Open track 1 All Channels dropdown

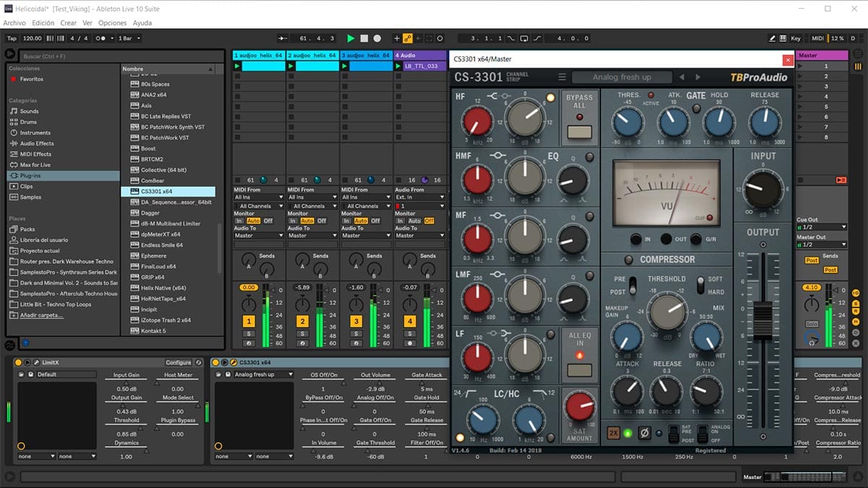[x=258, y=206]
